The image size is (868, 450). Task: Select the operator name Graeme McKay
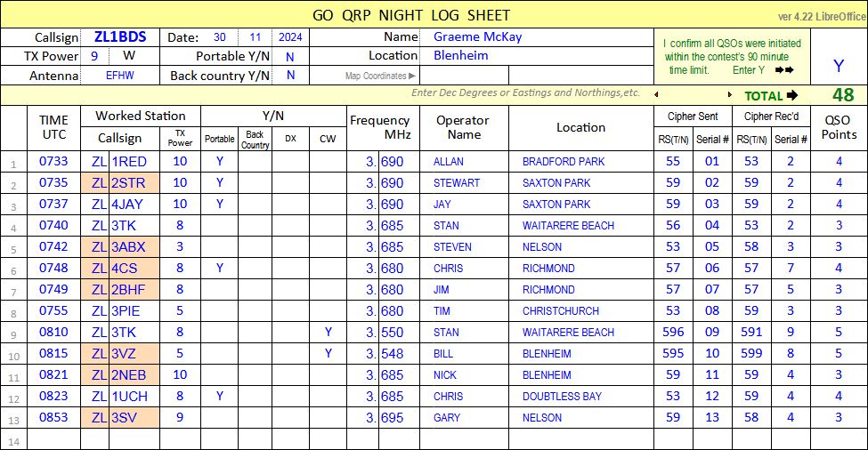pos(478,37)
